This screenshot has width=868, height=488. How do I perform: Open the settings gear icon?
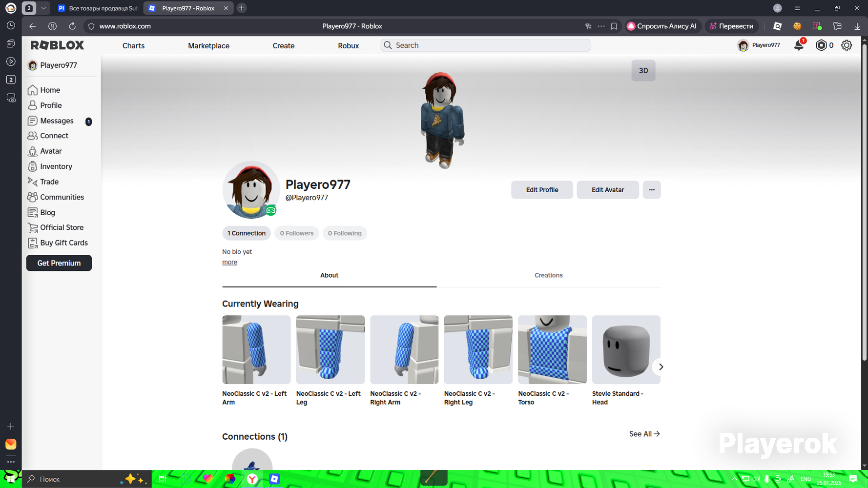847,45
